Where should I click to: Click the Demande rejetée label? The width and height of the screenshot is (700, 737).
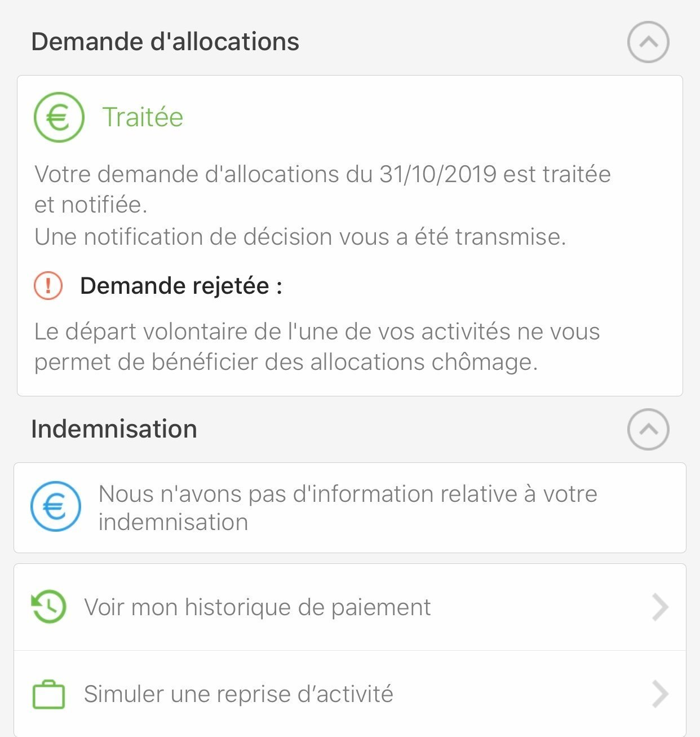coord(181,286)
